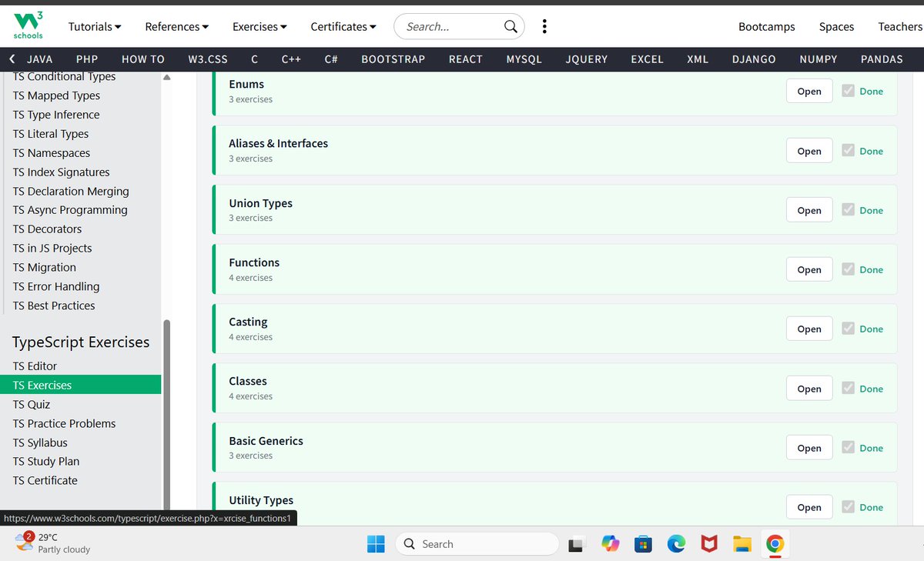Launch Copilot from the taskbar
Screen dimensions: 924x561
coord(611,544)
